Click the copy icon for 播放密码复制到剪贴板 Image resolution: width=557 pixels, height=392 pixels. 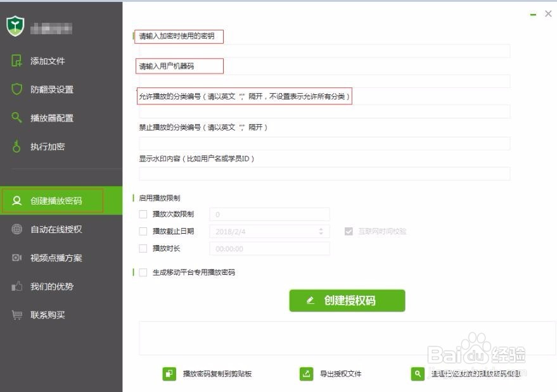pyautogui.click(x=169, y=374)
